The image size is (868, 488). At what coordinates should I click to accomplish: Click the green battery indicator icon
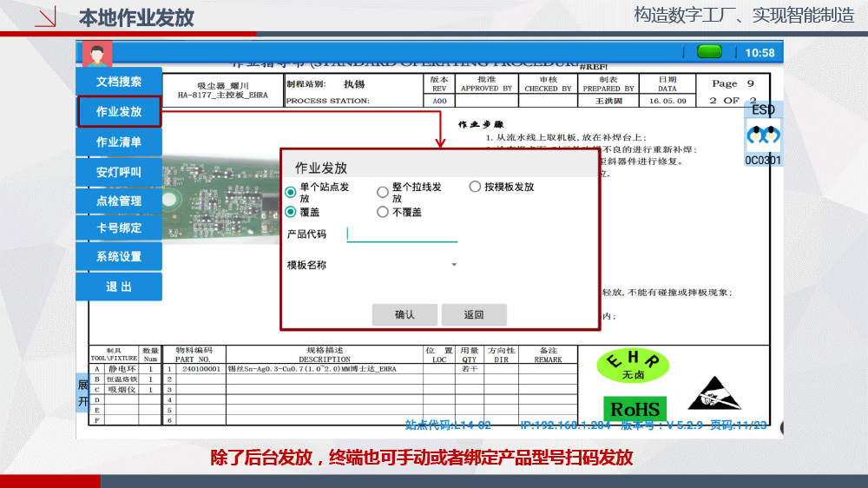tap(709, 52)
